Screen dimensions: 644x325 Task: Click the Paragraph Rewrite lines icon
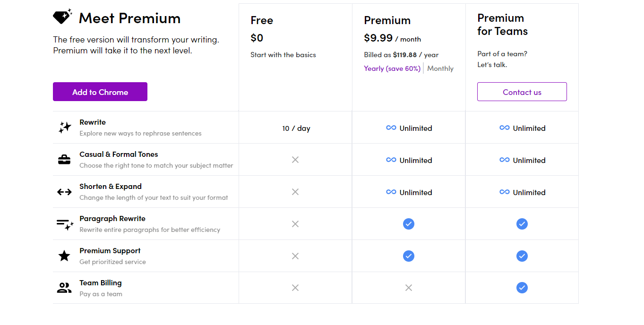65,224
